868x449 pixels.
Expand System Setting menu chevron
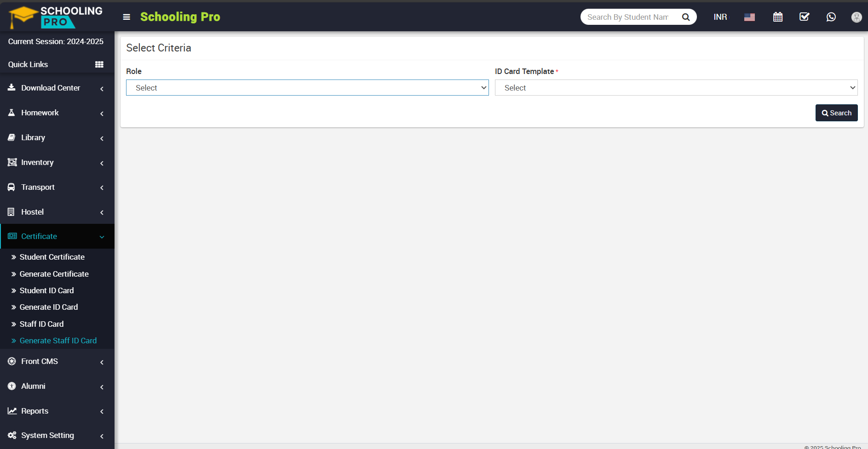click(102, 436)
